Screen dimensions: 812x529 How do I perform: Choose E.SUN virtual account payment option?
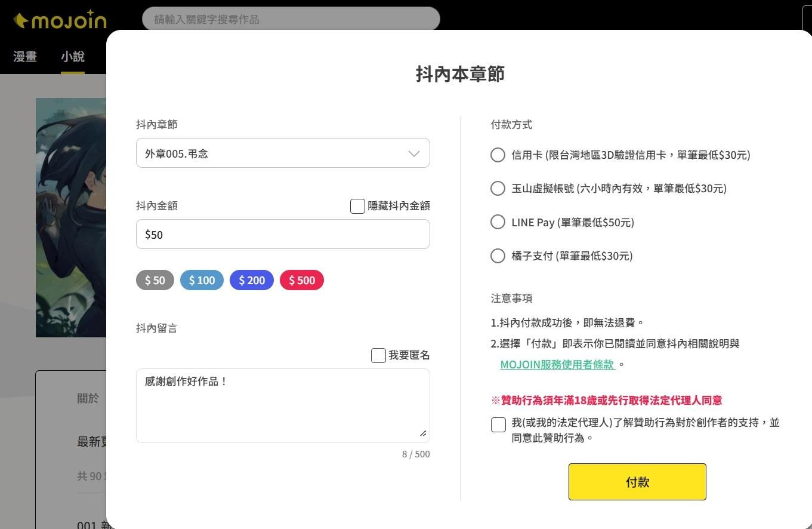coord(498,189)
